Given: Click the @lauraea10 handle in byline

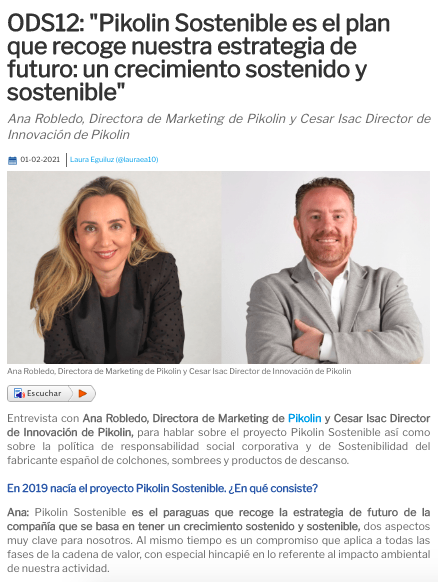Looking at the screenshot, I should [137, 159].
